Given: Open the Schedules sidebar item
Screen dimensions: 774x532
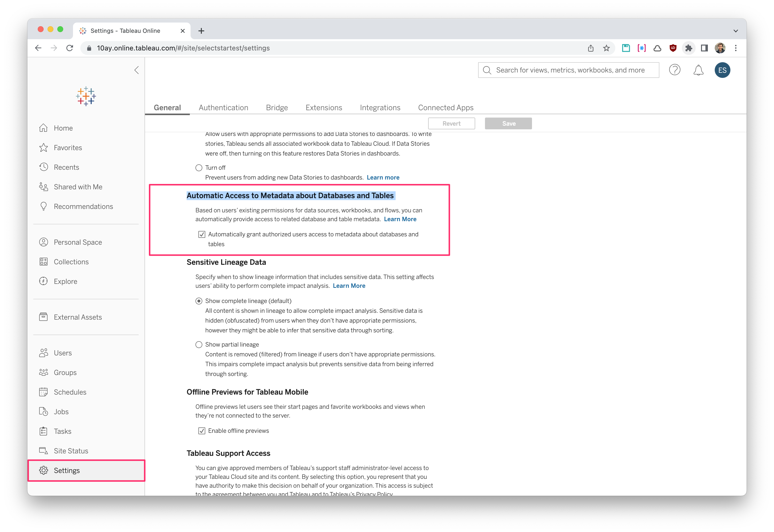Looking at the screenshot, I should point(70,392).
